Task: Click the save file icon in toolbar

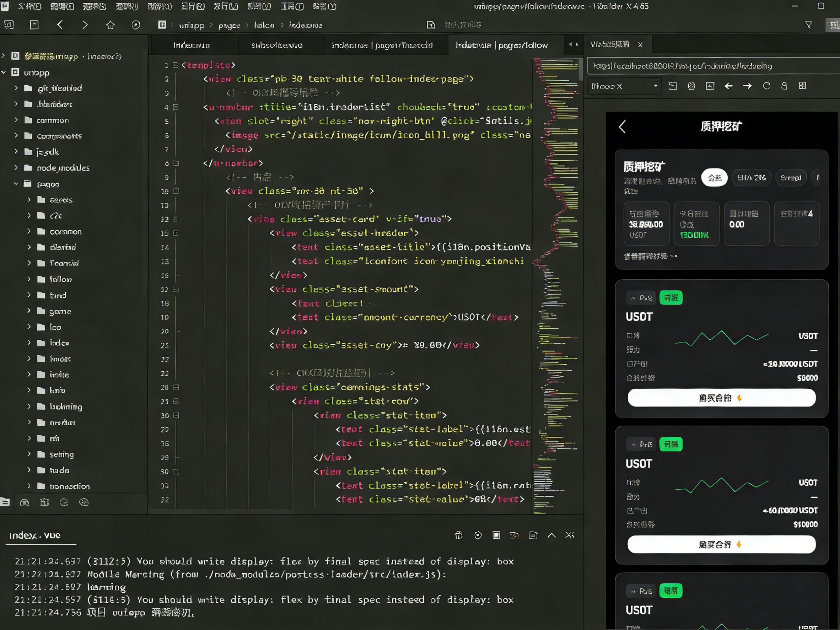Action: click(34, 25)
